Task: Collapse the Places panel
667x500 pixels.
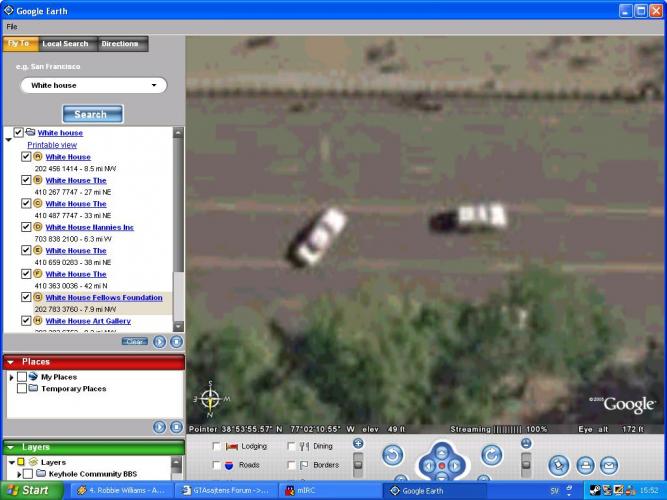Action: tap(11, 362)
